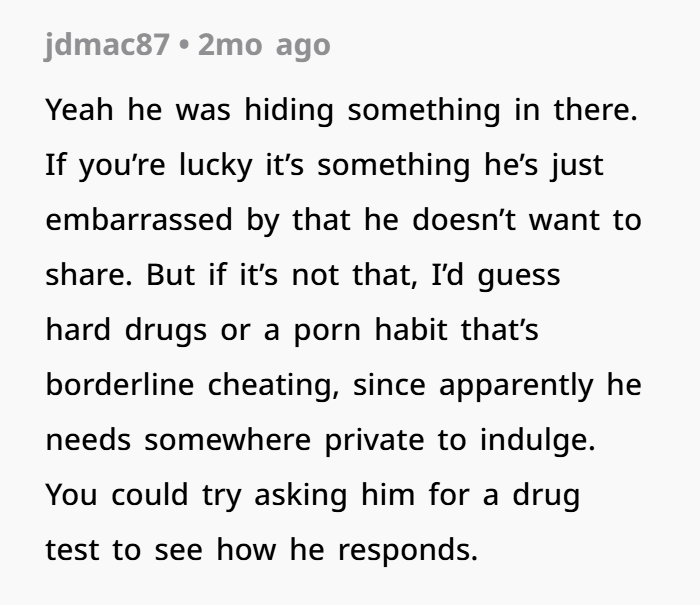Click the last line "test to see how he responds"
The image size is (700, 605).
262,550
